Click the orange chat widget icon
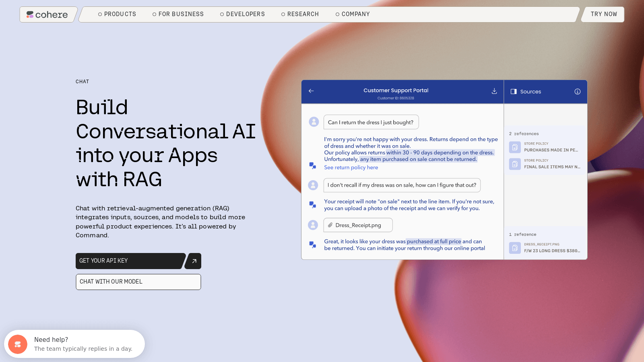644x362 pixels. point(18,344)
